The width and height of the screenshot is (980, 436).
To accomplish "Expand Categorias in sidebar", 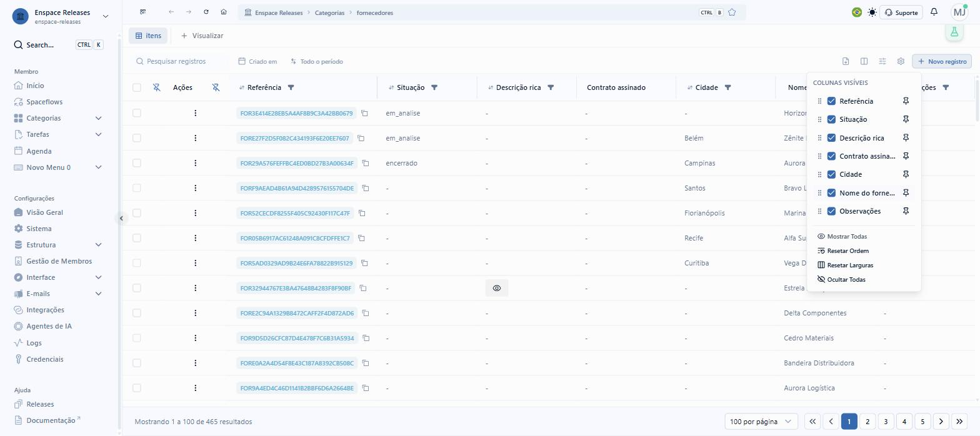I will pyautogui.click(x=98, y=118).
